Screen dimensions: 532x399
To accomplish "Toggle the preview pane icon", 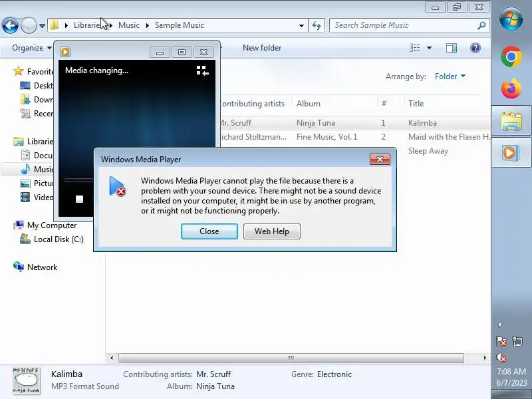I will pos(452,48).
